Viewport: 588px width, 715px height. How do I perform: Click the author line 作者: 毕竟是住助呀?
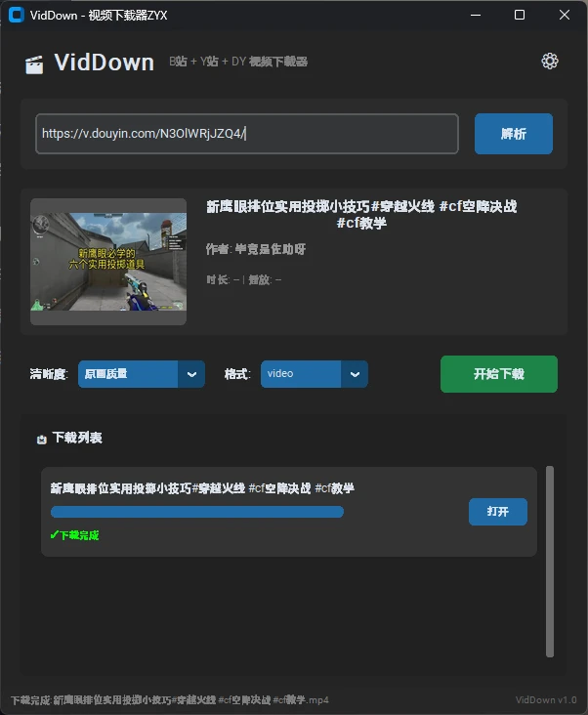pos(255,249)
